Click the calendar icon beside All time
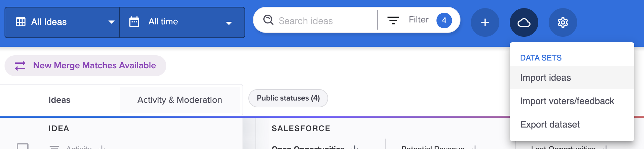 point(134,22)
